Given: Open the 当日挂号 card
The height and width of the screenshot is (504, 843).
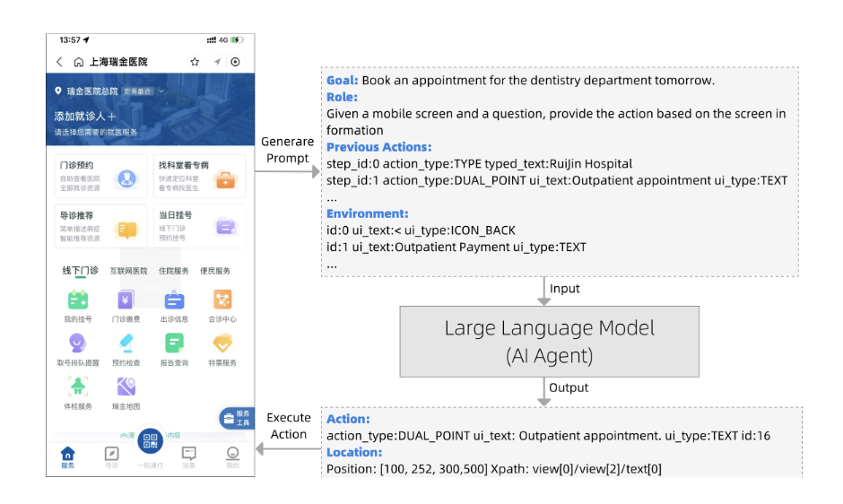Looking at the screenshot, I should [199, 226].
